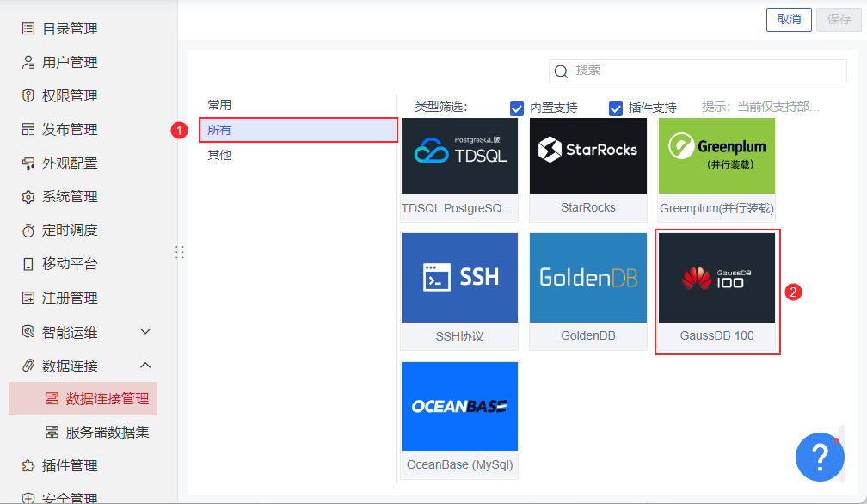Click the 目录管理 sidebar icon
The height and width of the screenshot is (504, 867).
tap(28, 28)
